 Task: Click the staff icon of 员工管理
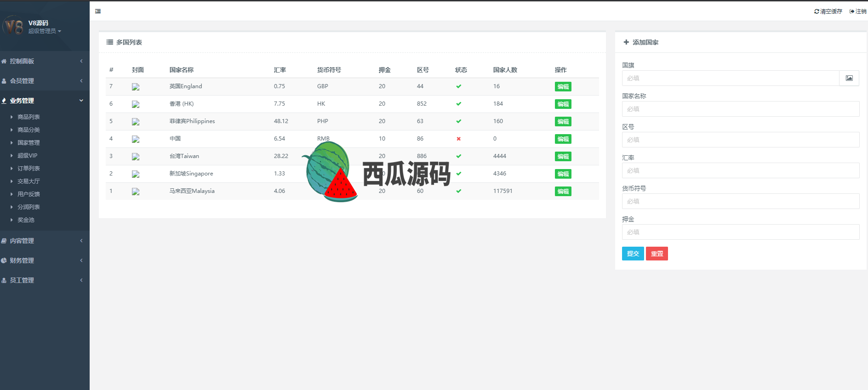point(4,280)
